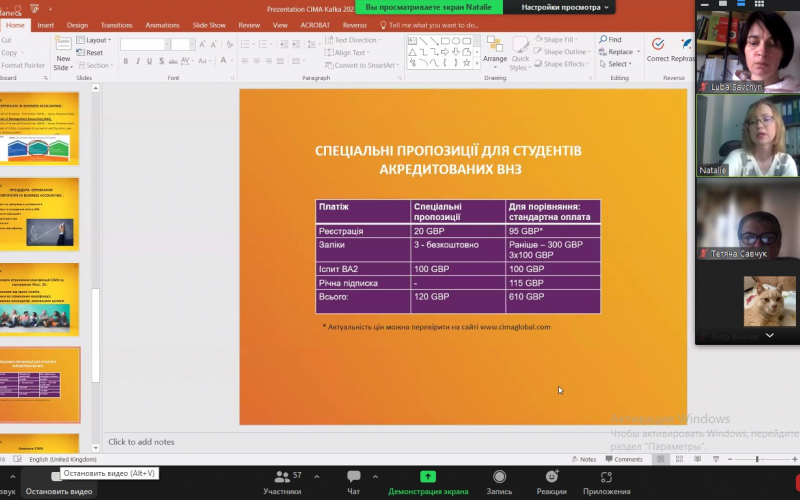Click Comments in the status bar
The height and width of the screenshot is (500, 800).
coord(624,459)
